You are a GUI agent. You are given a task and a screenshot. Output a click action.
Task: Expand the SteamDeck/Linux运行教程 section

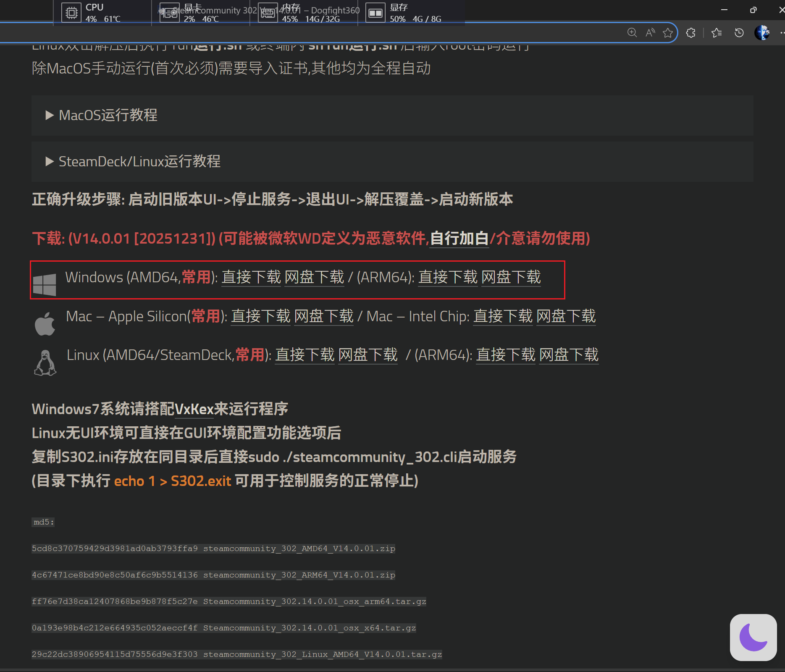click(x=392, y=161)
